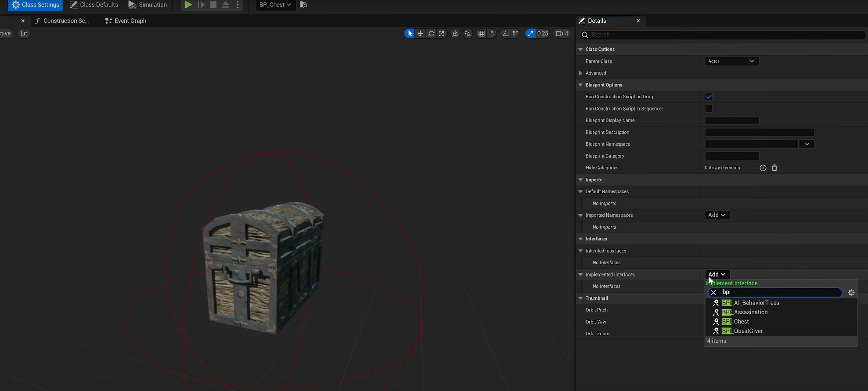Click the add element icon for Hide Categories
Screen dimensions: 868x391
(x=763, y=168)
